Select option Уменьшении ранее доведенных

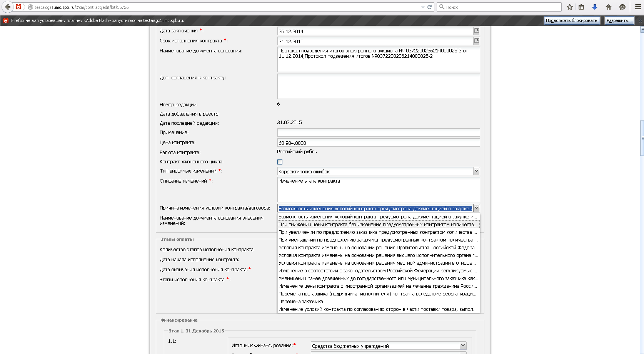[379, 279]
